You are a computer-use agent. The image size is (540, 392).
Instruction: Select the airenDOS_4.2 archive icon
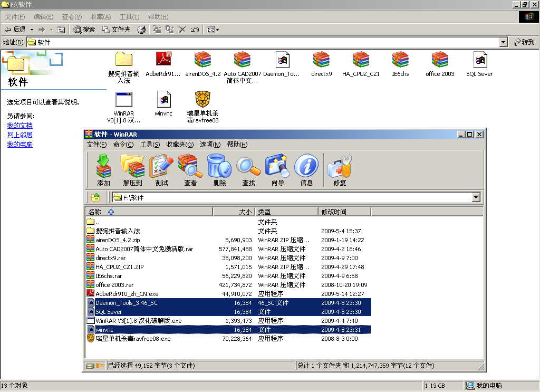tap(202, 59)
